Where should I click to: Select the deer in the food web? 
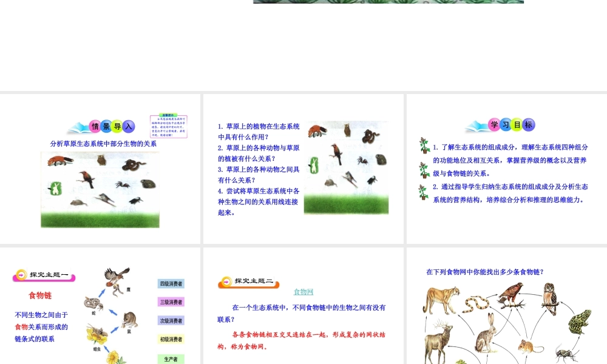[438, 342]
